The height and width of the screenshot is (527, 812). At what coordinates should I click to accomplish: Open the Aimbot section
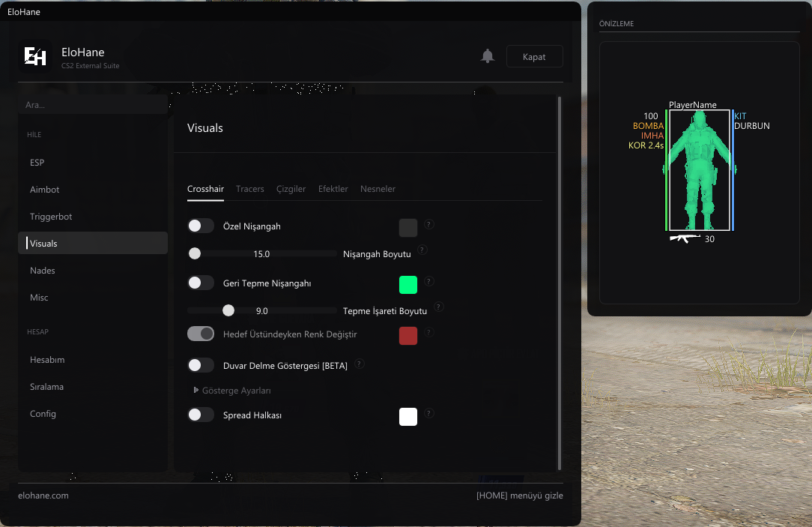click(93, 190)
